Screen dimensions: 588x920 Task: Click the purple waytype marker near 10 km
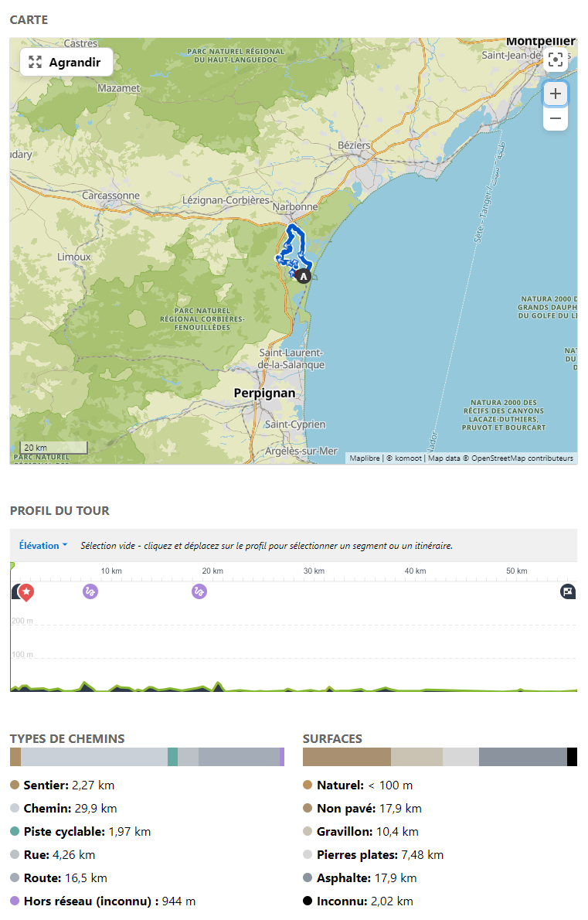(x=90, y=591)
